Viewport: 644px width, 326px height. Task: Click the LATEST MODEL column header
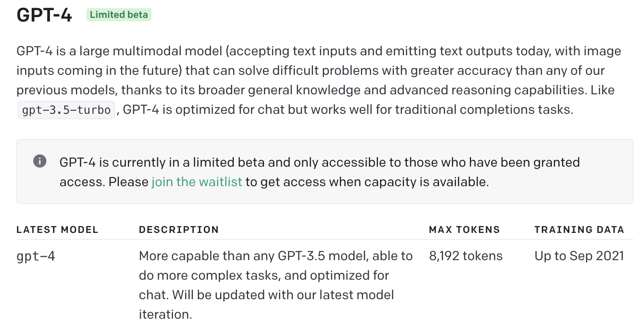point(57,230)
